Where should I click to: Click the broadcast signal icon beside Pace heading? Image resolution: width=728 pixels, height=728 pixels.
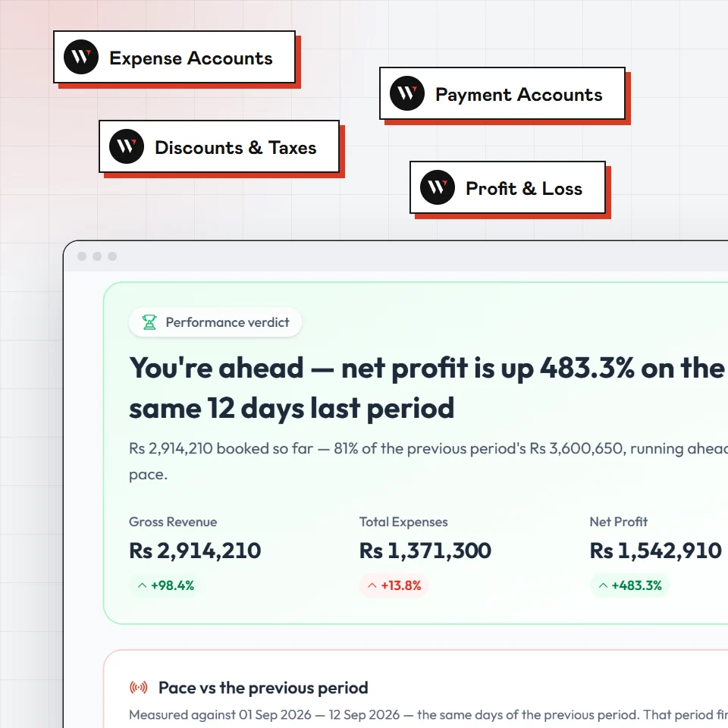tap(138, 687)
